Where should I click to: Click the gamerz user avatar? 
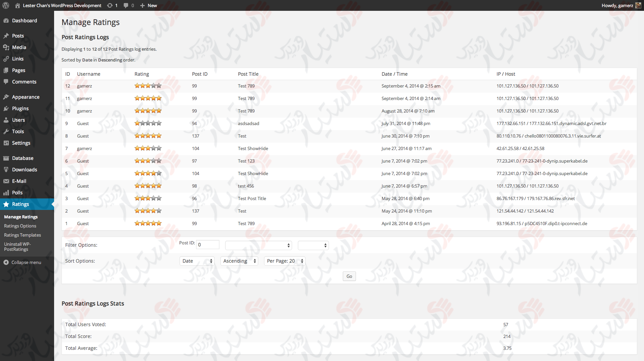[638, 5]
